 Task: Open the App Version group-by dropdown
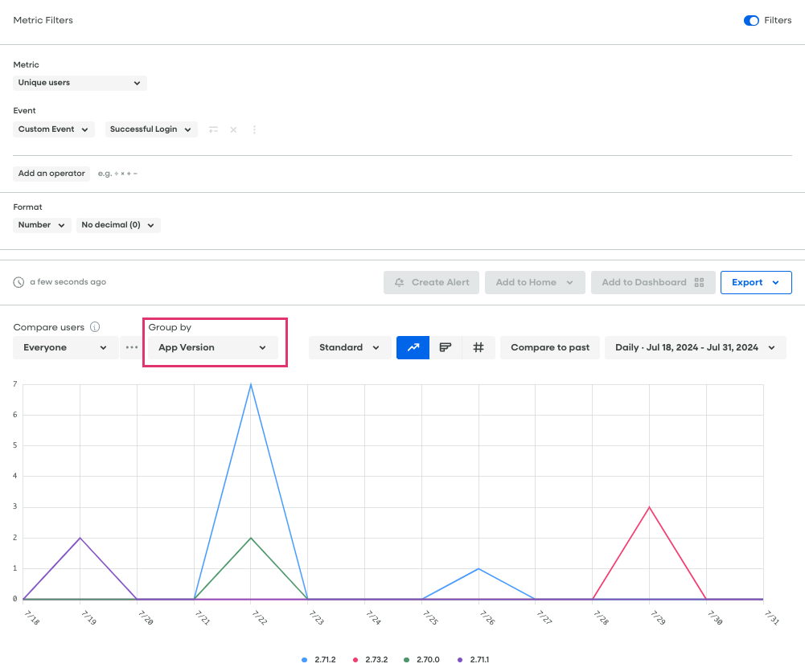click(x=212, y=348)
